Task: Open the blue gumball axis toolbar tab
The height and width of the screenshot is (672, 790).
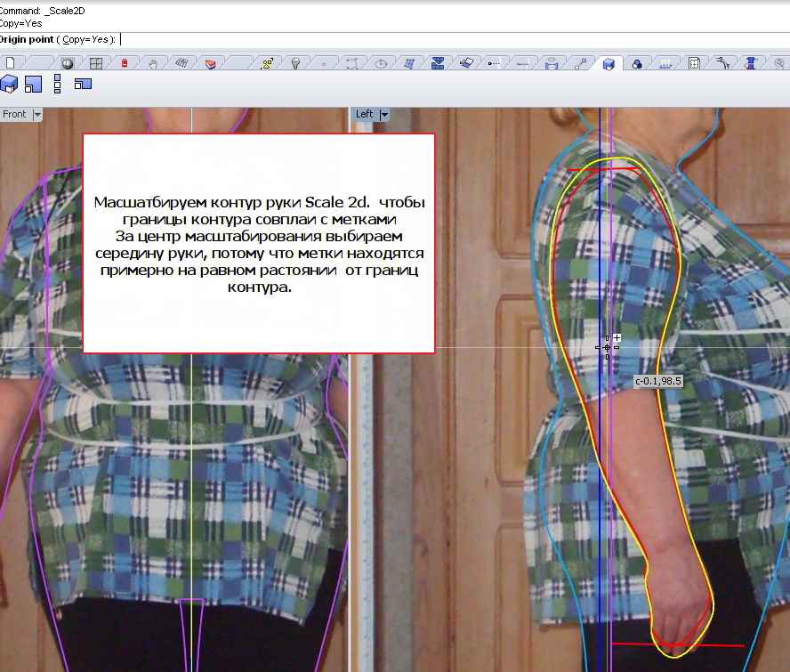Action: (751, 63)
